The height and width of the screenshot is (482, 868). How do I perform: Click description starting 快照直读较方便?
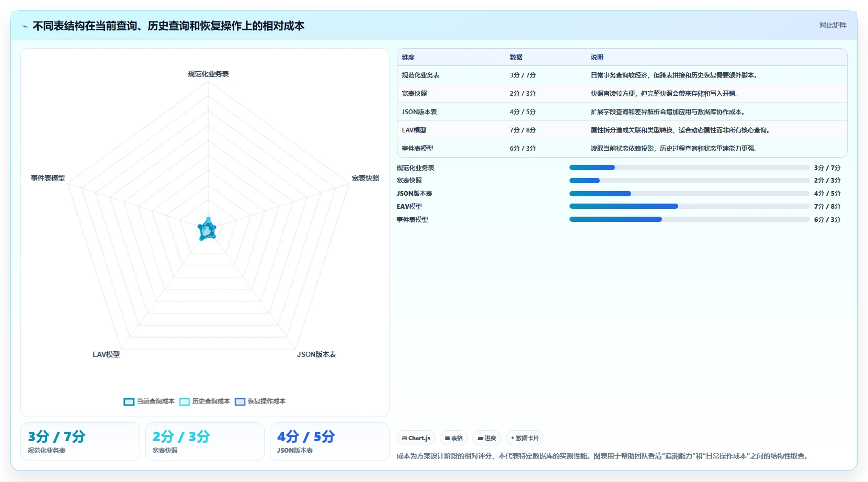tap(665, 94)
